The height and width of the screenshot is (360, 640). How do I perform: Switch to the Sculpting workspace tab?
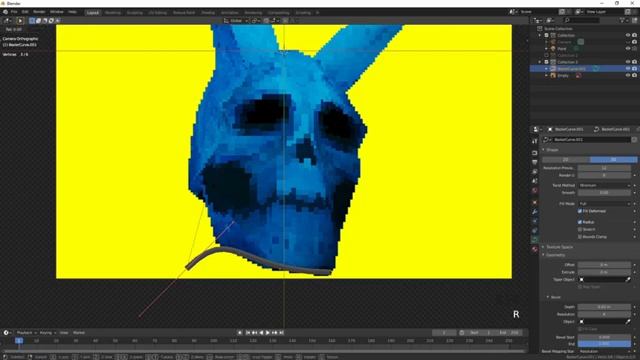(x=134, y=12)
